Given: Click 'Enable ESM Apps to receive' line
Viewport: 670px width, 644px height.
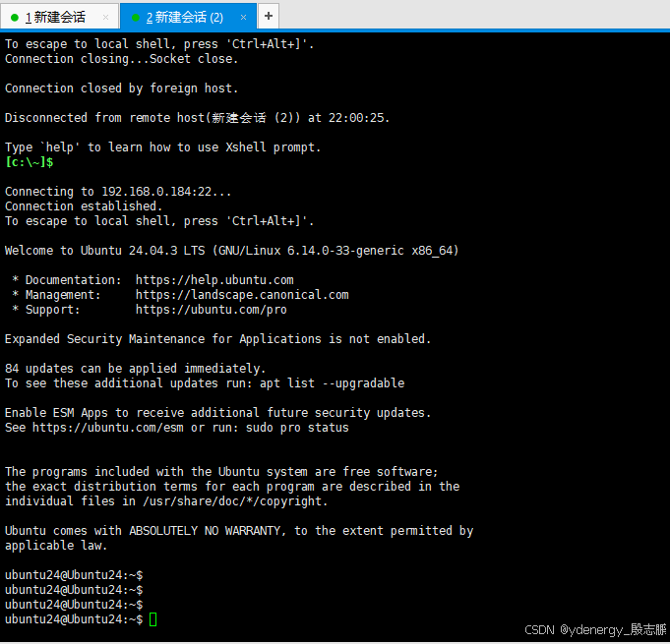Looking at the screenshot, I should tap(217, 413).
